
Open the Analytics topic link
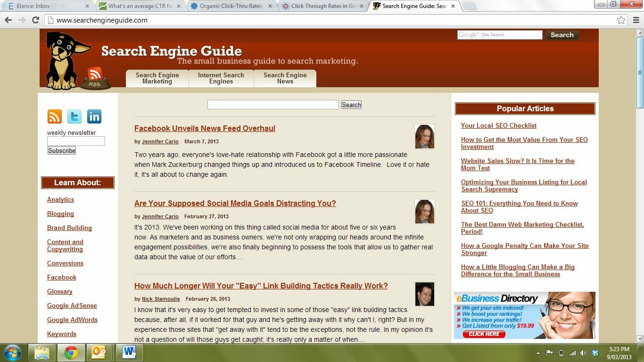coord(60,199)
